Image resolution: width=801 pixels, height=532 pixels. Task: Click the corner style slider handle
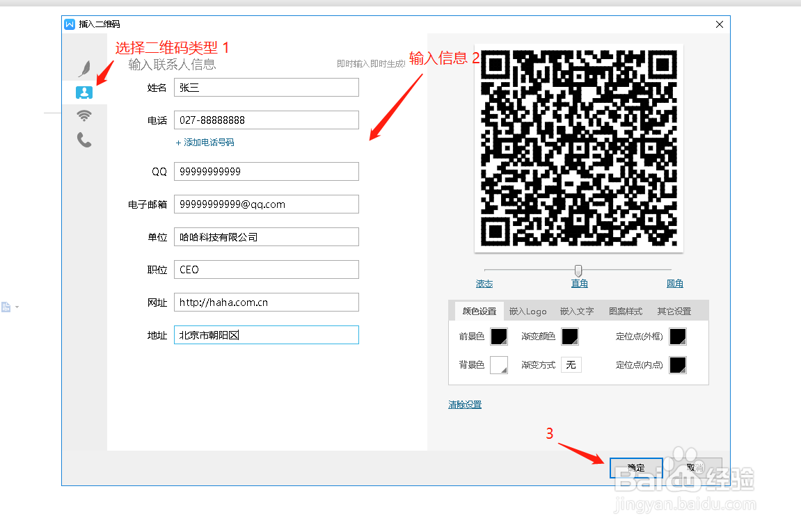[578, 270]
